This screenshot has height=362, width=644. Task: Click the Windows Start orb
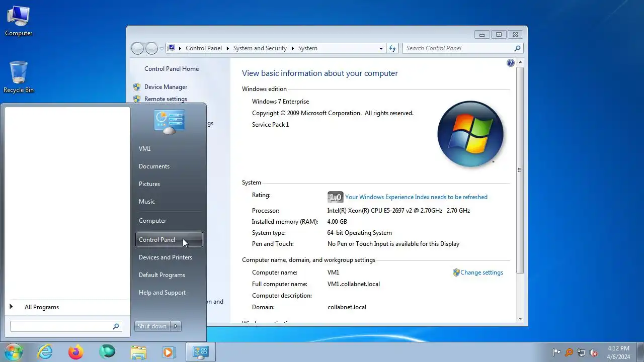13,352
